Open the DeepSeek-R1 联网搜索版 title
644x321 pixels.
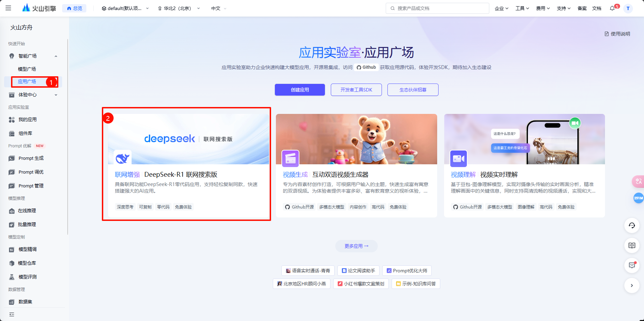[181, 175]
